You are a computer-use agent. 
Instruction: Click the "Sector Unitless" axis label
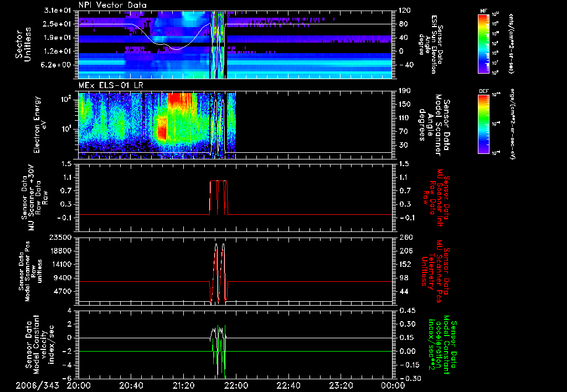pos(23,44)
